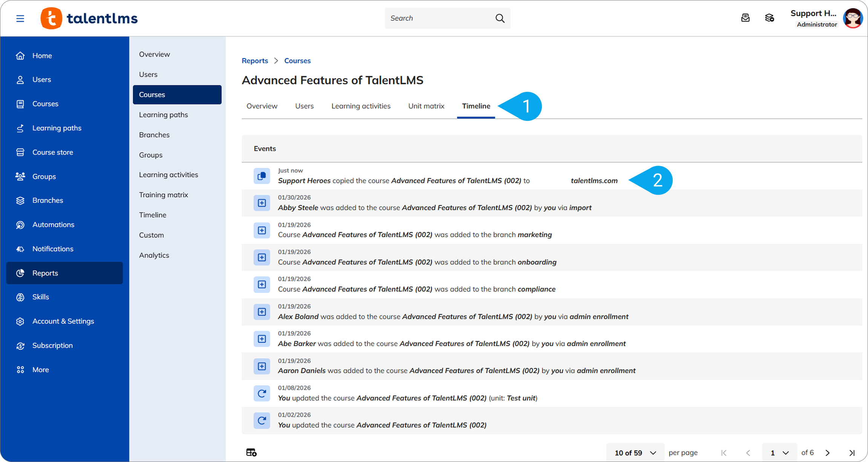Click the search magnifier icon
This screenshot has height=462, width=868.
500,18
